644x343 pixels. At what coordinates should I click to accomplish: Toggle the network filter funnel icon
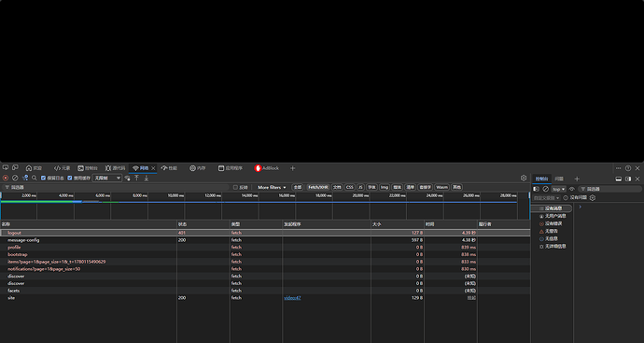coord(25,179)
